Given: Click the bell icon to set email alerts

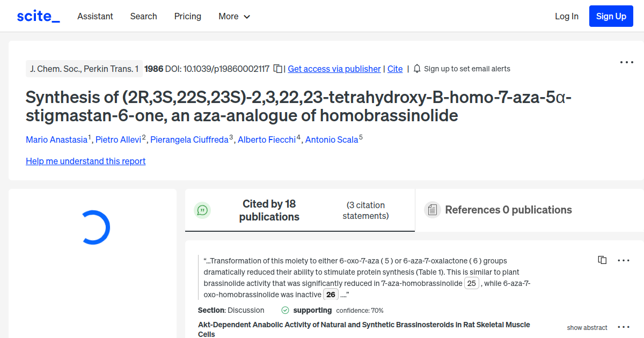Looking at the screenshot, I should pyautogui.click(x=416, y=69).
